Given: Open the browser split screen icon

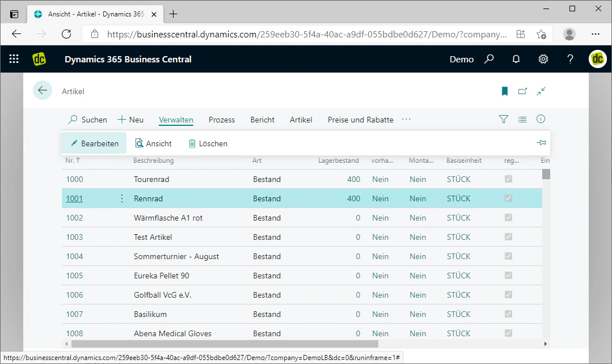Looking at the screenshot, I should [x=521, y=34].
